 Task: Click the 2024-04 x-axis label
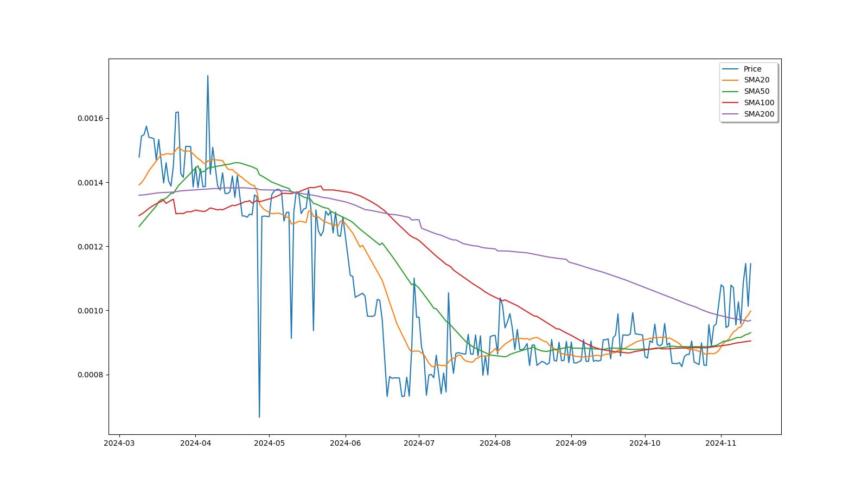[195, 443]
